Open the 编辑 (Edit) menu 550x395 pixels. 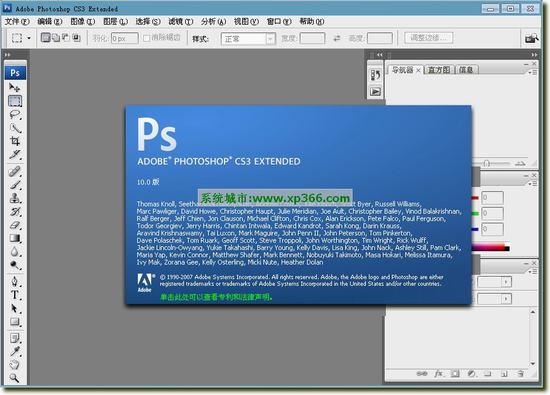tap(50, 22)
